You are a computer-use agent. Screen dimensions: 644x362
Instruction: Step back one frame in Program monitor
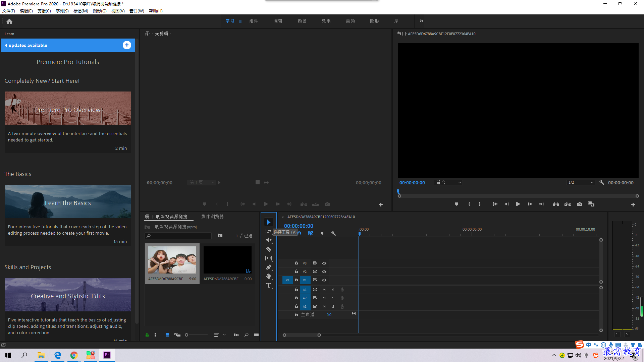click(506, 204)
